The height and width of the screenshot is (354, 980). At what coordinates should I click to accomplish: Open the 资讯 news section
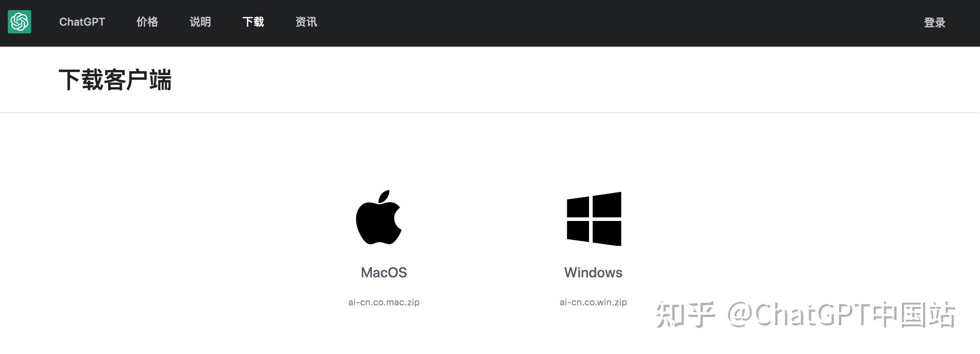pyautogui.click(x=306, y=22)
